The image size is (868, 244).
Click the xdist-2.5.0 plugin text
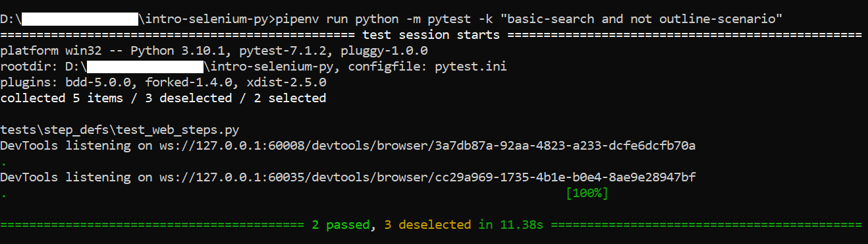click(286, 82)
